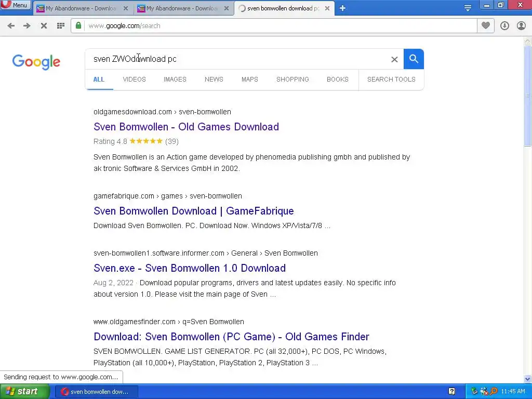Switch to MAPS results
The height and width of the screenshot is (399, 532).
[250, 79]
